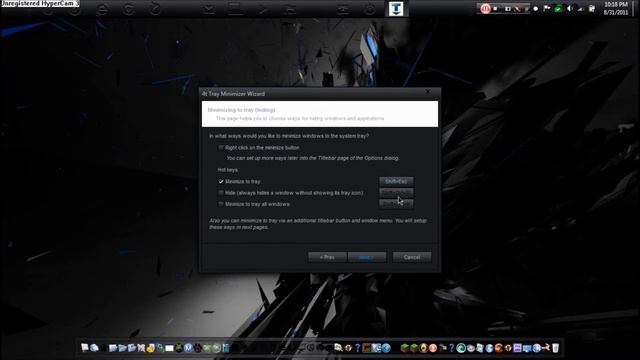This screenshot has height=360, width=640.
Task: Click hot key field for 'Minimize to tray all windows'
Action: coord(396,204)
